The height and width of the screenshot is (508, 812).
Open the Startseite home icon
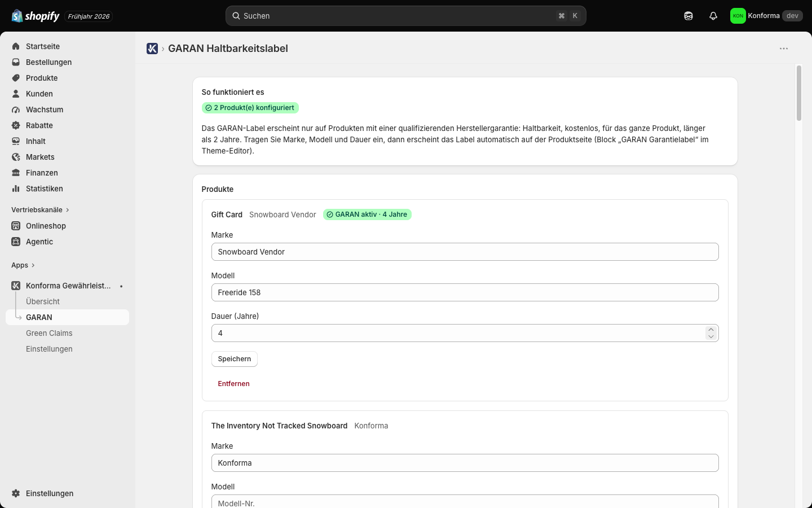pos(16,46)
